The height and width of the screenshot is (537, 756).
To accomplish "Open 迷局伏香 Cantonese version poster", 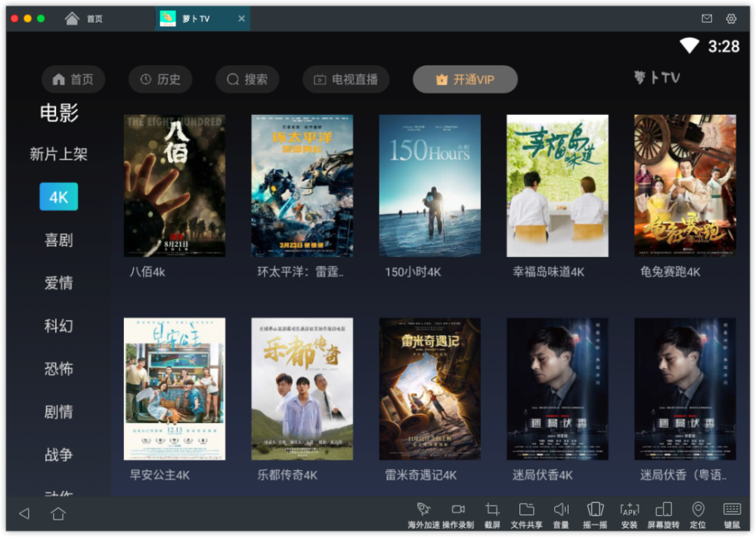I will (x=685, y=389).
